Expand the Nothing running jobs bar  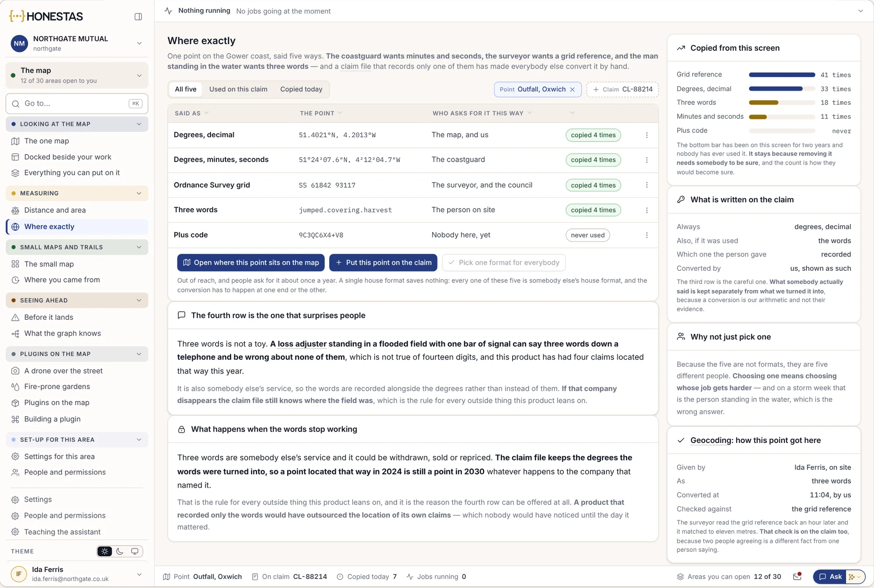860,11
